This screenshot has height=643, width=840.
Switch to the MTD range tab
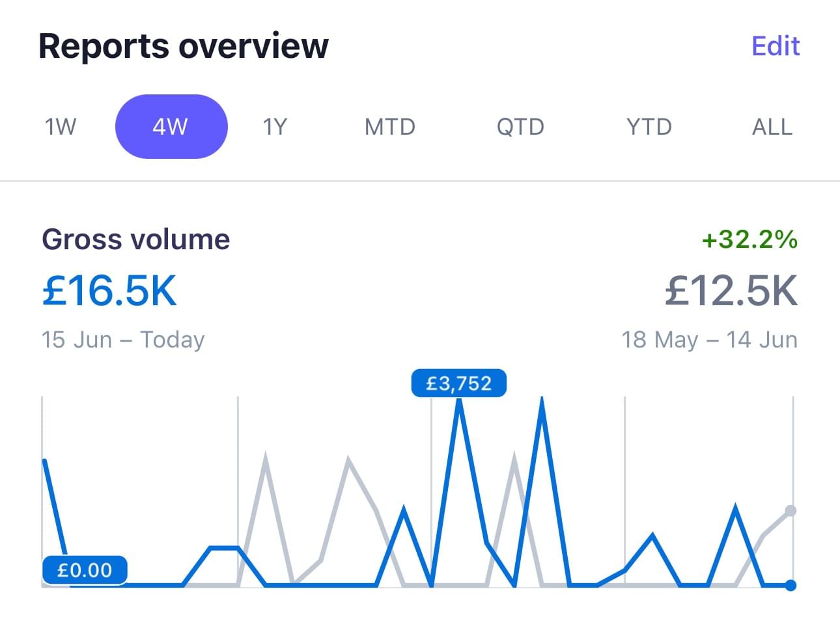tap(390, 126)
